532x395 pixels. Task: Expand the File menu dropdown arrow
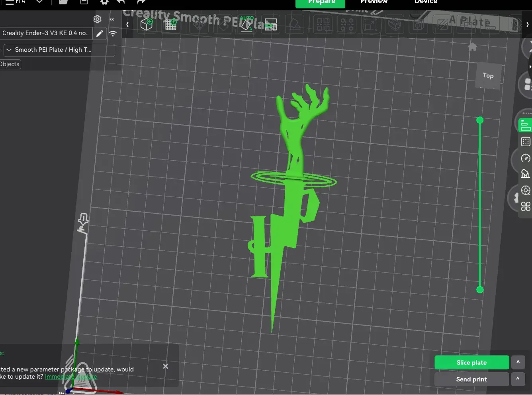click(39, 2)
